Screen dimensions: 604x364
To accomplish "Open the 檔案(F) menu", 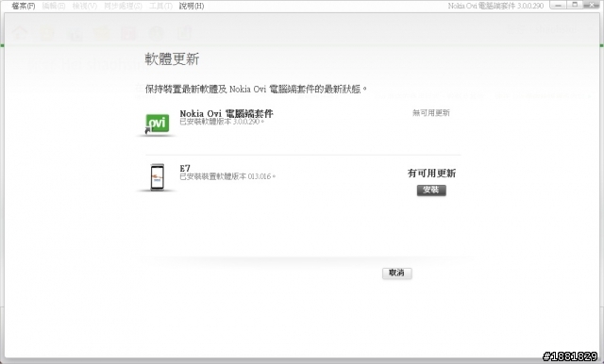I will [23, 6].
